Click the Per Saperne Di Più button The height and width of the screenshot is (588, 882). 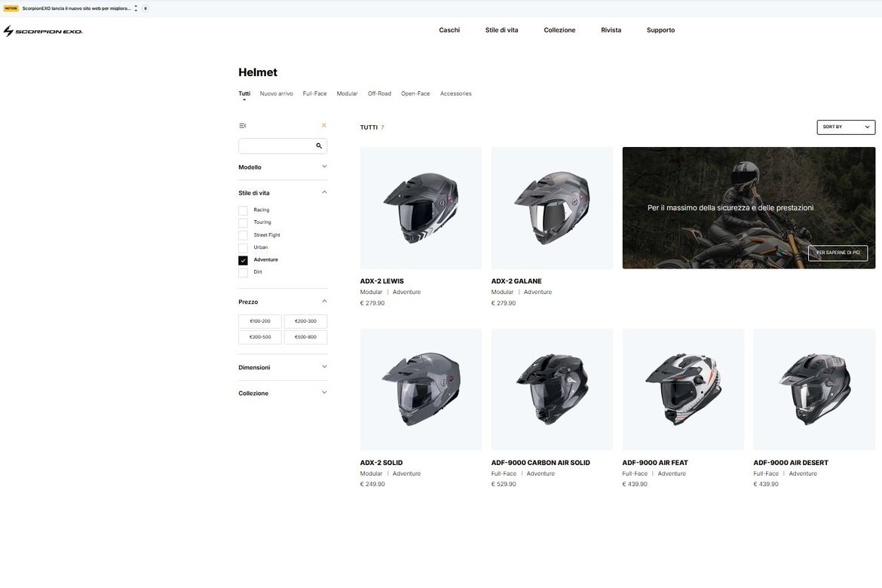tap(838, 253)
